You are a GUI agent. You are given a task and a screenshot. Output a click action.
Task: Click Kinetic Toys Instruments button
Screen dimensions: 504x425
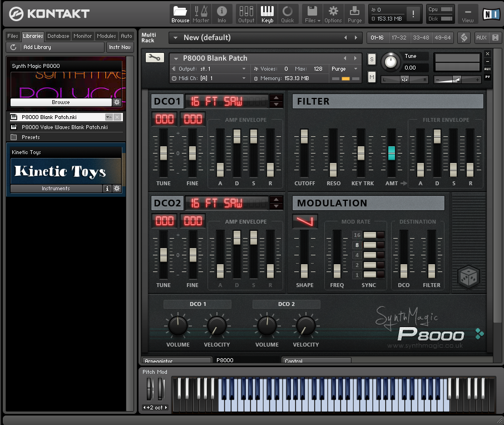(56, 189)
